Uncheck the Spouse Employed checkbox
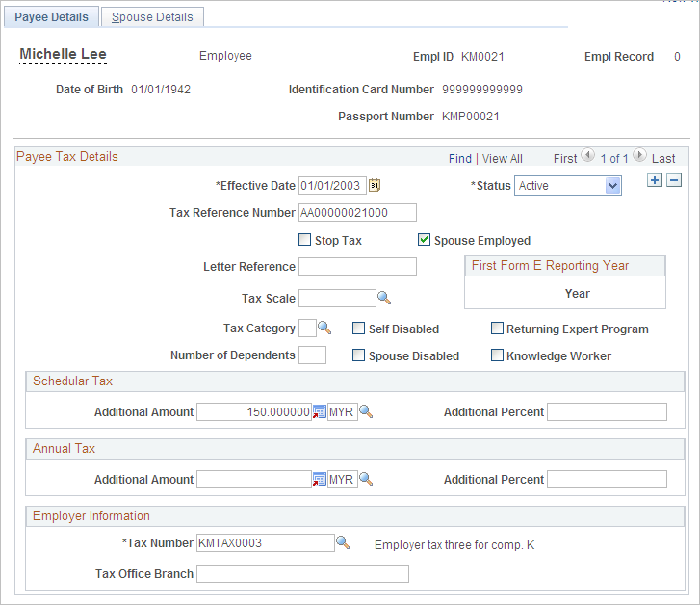 coord(424,240)
